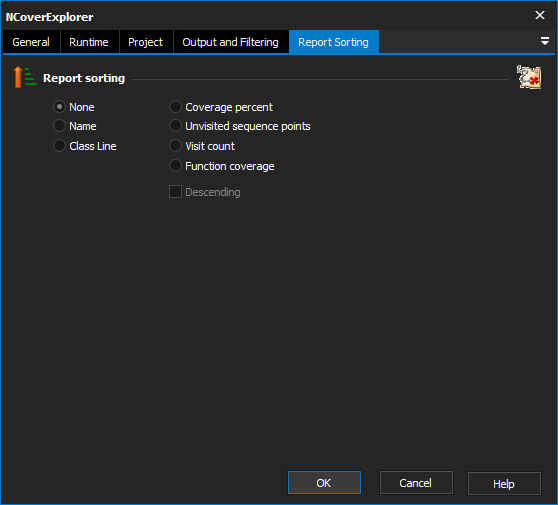Confirm with the OK button

point(324,483)
